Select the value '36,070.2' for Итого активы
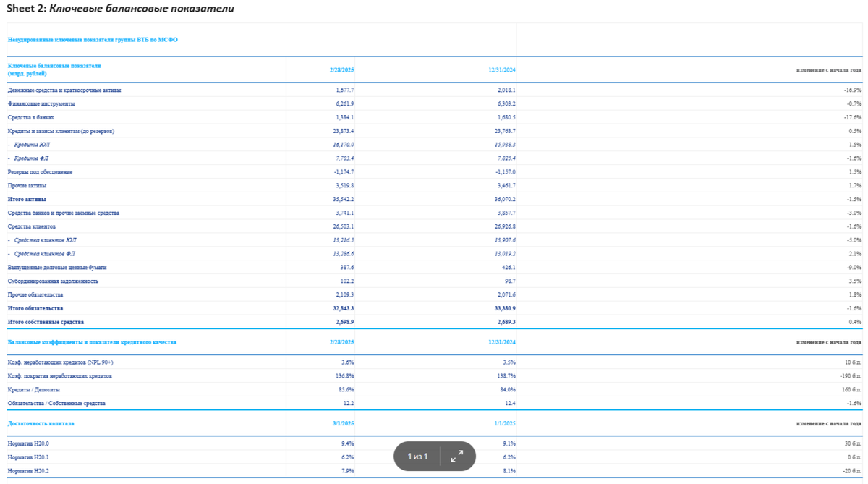This screenshot has height=484, width=868. [505, 199]
